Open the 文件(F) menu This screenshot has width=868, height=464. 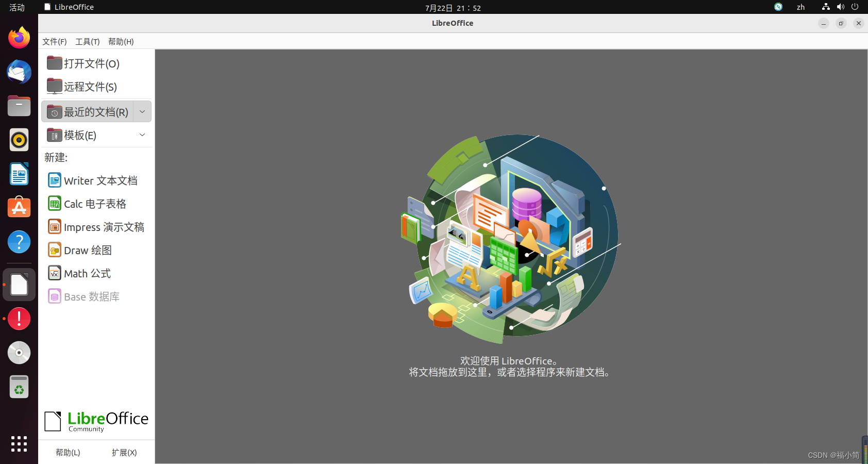[x=54, y=41]
